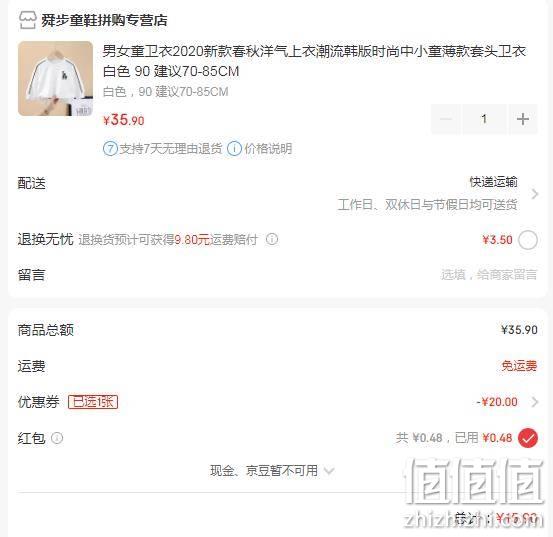
Task: Expand the 现金、京豆暂不可用 dropdown
Action: pyautogui.click(x=272, y=470)
